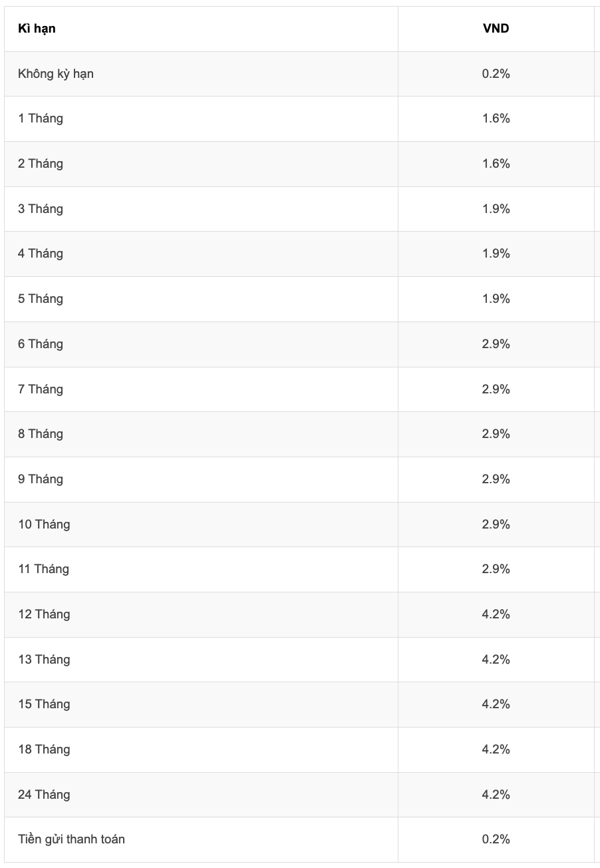
Task: Click the "24 Tháng" term label
Action: coord(44,795)
